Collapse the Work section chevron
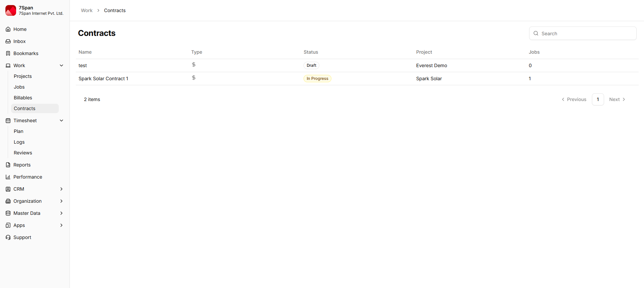The width and height of the screenshot is (644, 288). (x=61, y=65)
